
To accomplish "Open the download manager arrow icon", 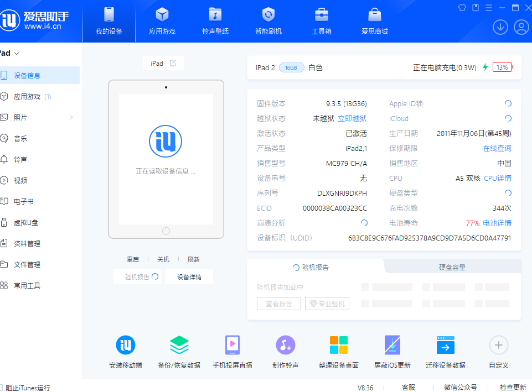I will click(500, 27).
